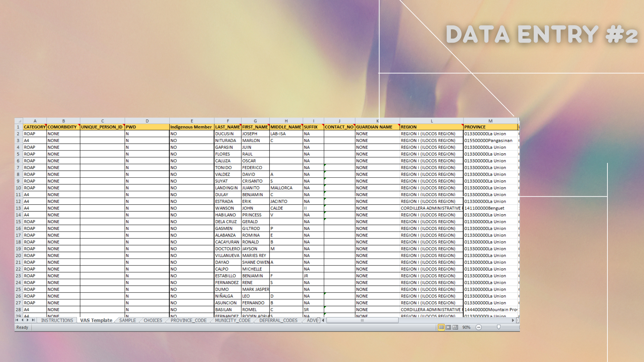The height and width of the screenshot is (362, 644).
Task: Select the 141100000Benguet province cell
Action: 490,208
